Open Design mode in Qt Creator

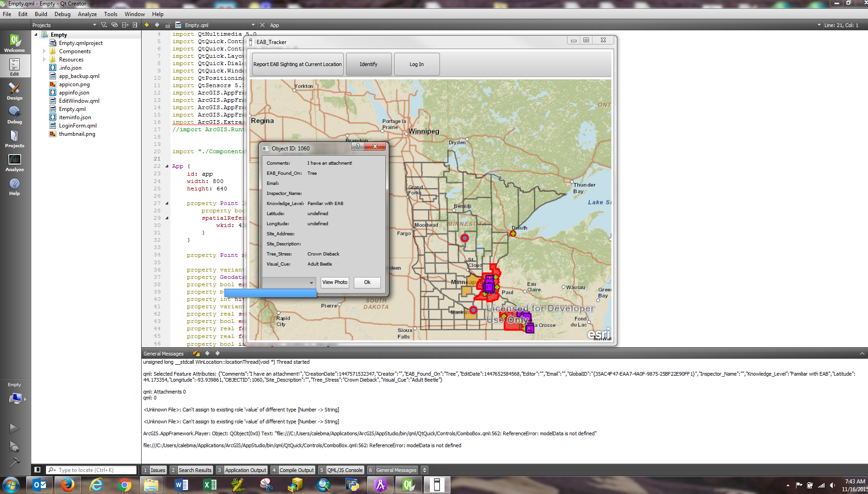tap(15, 91)
